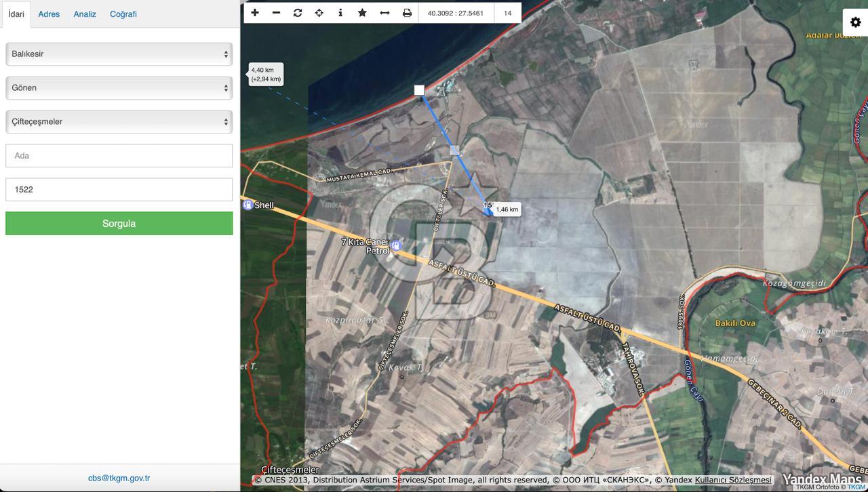This screenshot has width=868, height=492.
Task: Click the cbs@tkgm.gov.tr email link
Action: (x=119, y=478)
